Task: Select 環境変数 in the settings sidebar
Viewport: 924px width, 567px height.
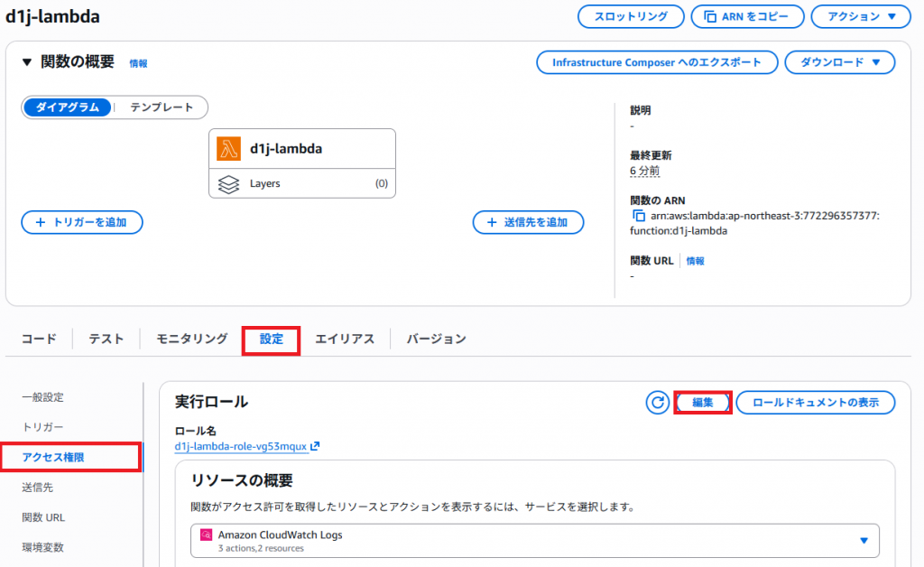Action: click(x=42, y=547)
